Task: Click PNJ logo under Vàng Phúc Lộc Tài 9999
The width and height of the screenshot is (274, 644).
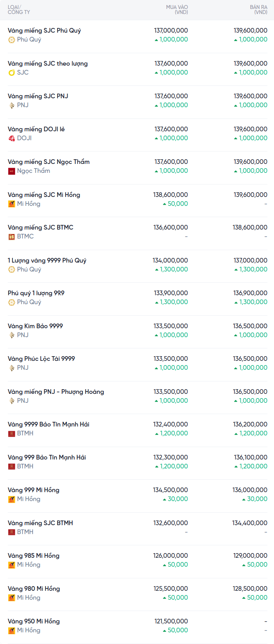Action: (12, 368)
